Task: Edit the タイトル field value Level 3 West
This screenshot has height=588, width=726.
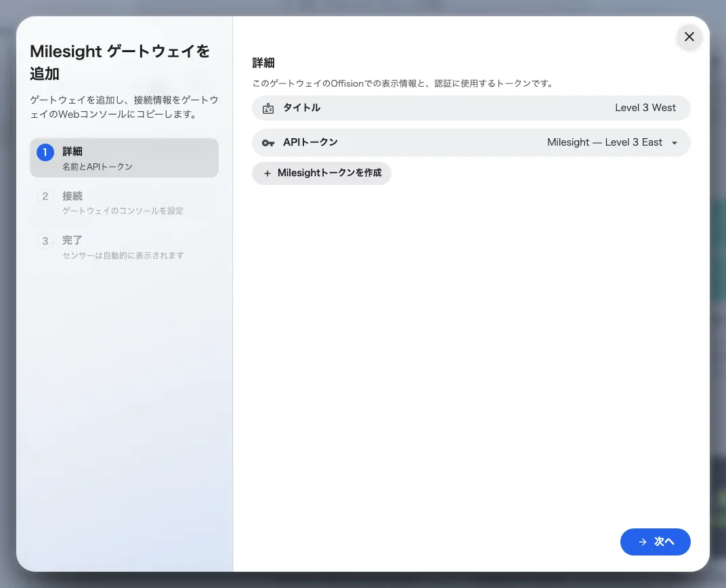Action: [x=645, y=108]
